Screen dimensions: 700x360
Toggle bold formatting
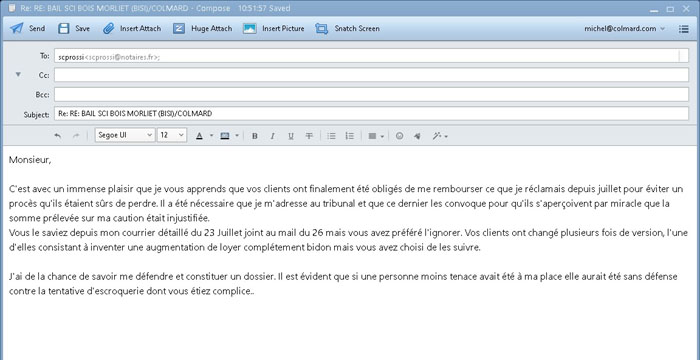point(254,136)
